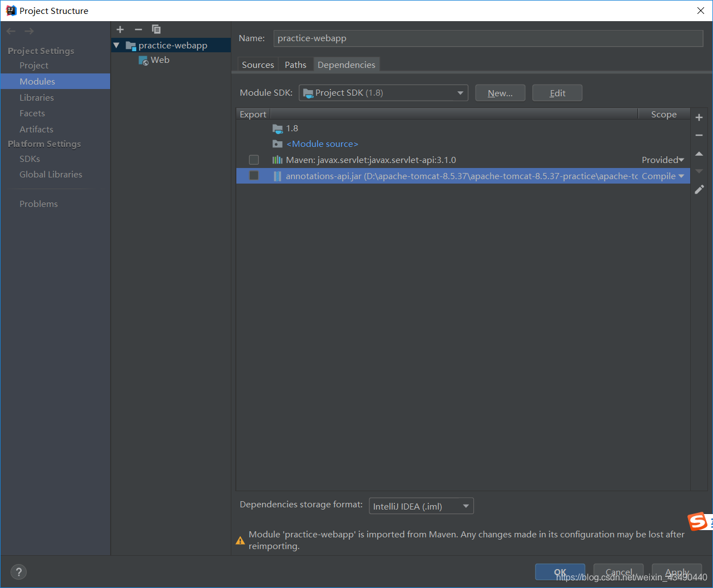The image size is (713, 588).
Task: Switch to the Dependencies tab
Action: (x=346, y=65)
